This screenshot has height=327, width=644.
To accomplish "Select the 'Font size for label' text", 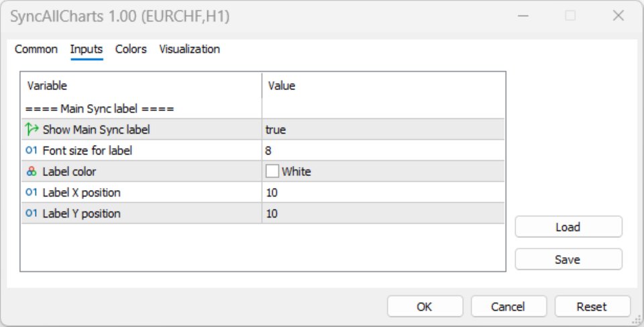I will click(87, 150).
